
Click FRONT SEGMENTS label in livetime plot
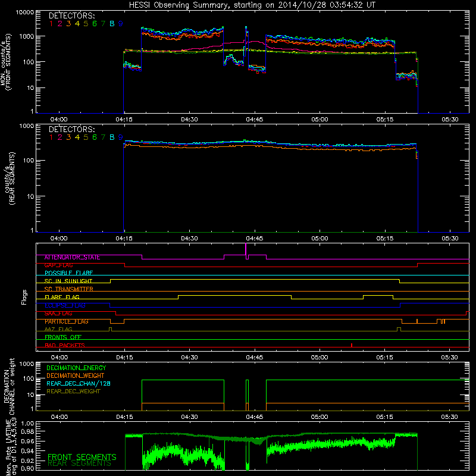[82, 457]
